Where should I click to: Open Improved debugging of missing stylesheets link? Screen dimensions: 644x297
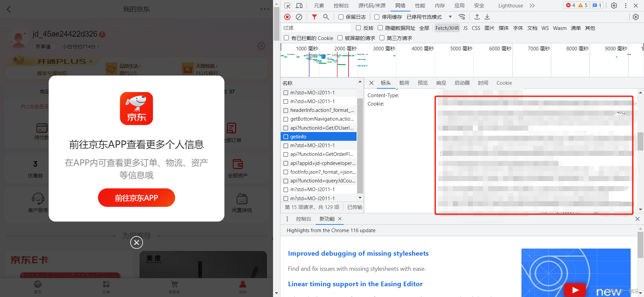[358, 253]
